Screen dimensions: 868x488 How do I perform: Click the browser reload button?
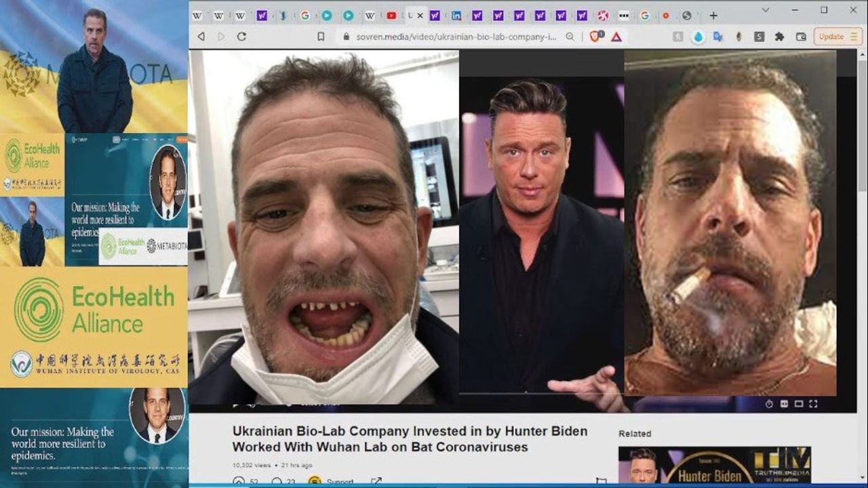[x=241, y=37]
